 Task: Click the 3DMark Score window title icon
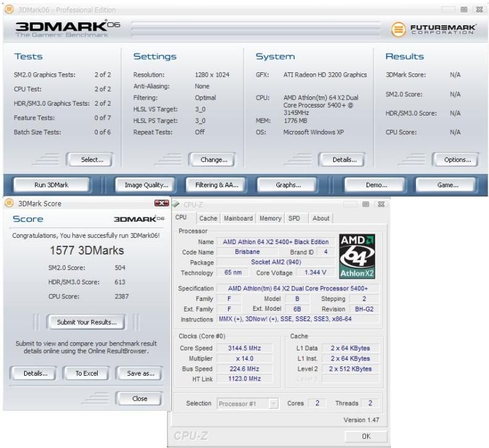[9, 203]
